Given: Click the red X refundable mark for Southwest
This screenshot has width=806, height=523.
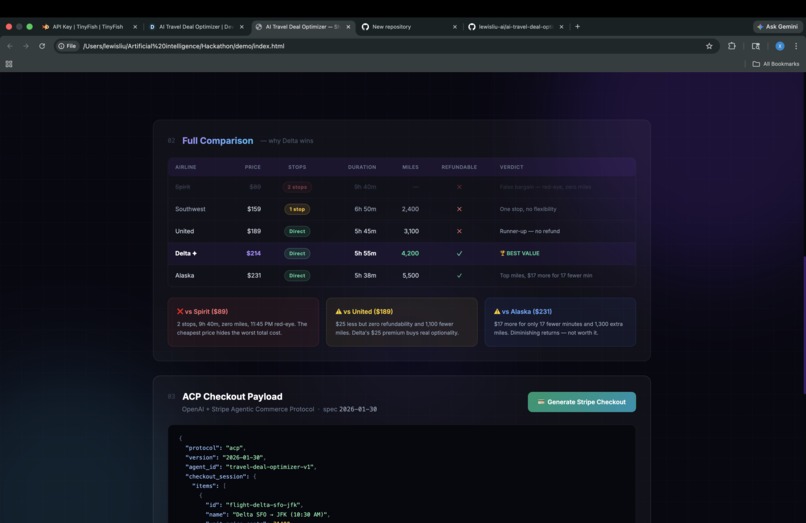Looking at the screenshot, I should coord(460,209).
